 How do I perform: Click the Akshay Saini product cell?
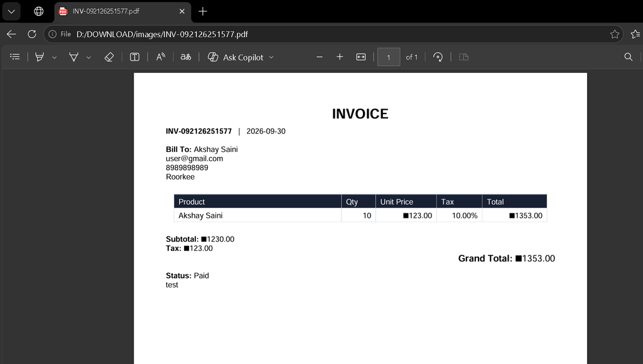pos(257,215)
